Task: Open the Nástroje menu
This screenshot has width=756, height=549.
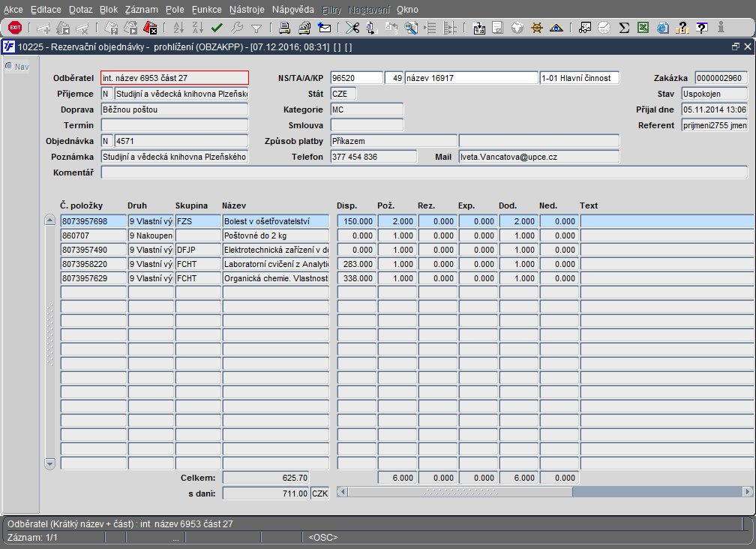Action: click(247, 10)
